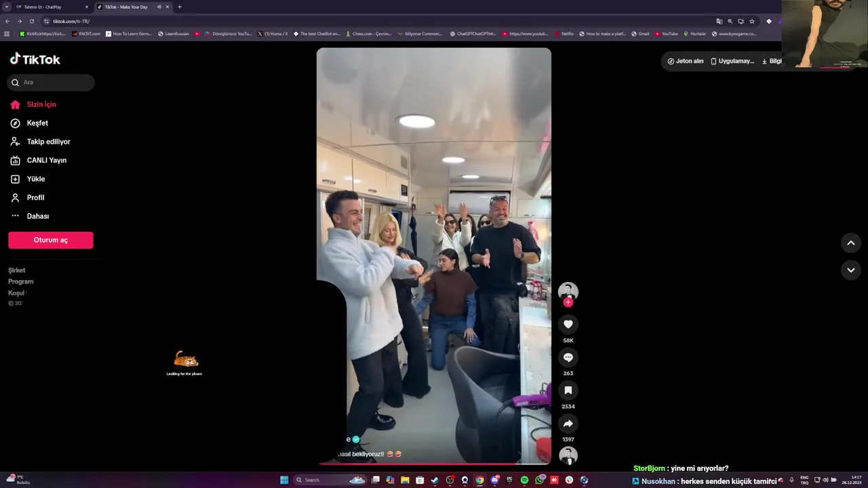Open the Epic Games taskbar icon
The image size is (868, 488).
click(509, 480)
